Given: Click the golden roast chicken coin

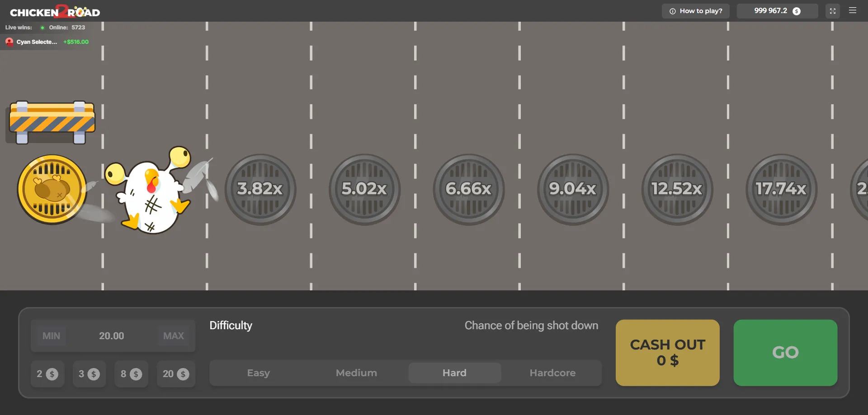Looking at the screenshot, I should coord(52,190).
